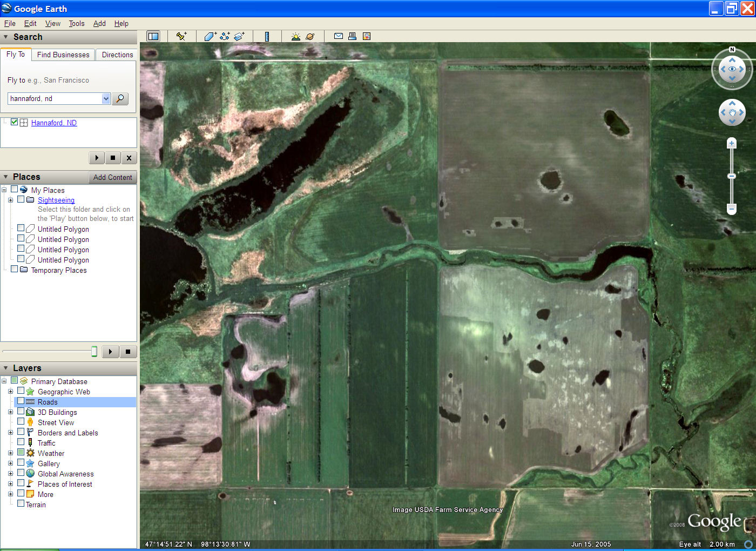Click the look joystick eye control
This screenshot has width=756, height=551.
(x=732, y=69)
